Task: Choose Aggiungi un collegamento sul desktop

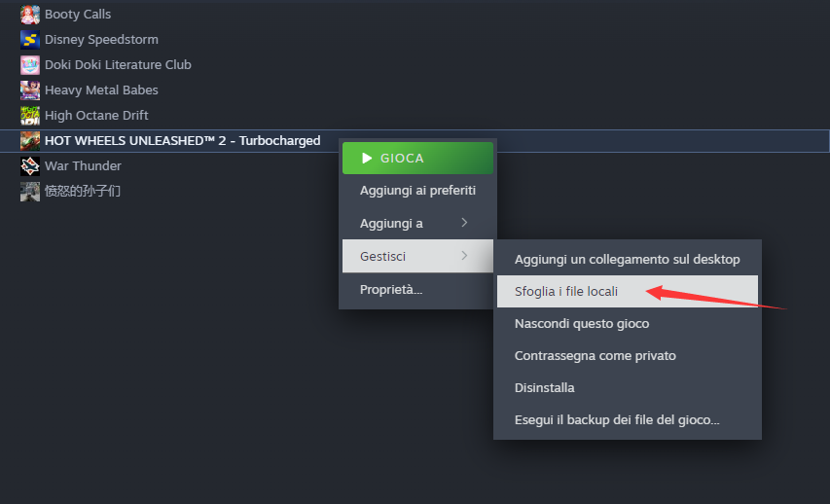Action: [x=628, y=260]
